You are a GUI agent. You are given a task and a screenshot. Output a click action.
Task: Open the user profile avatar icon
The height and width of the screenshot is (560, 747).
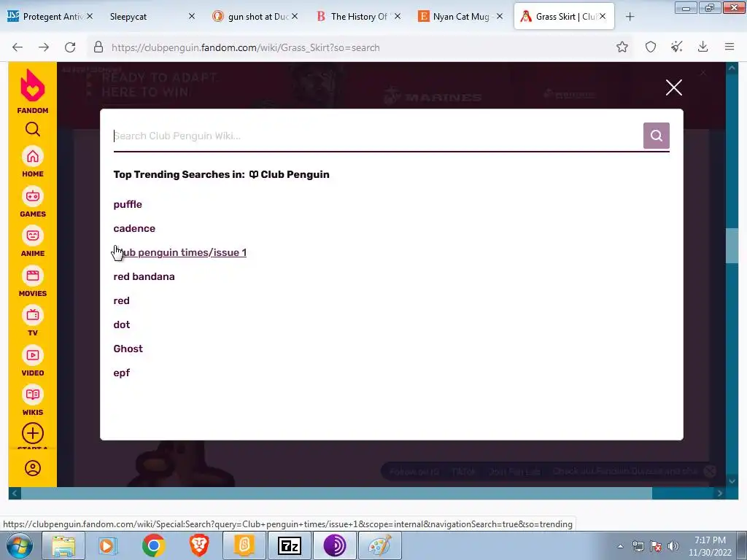pos(32,468)
